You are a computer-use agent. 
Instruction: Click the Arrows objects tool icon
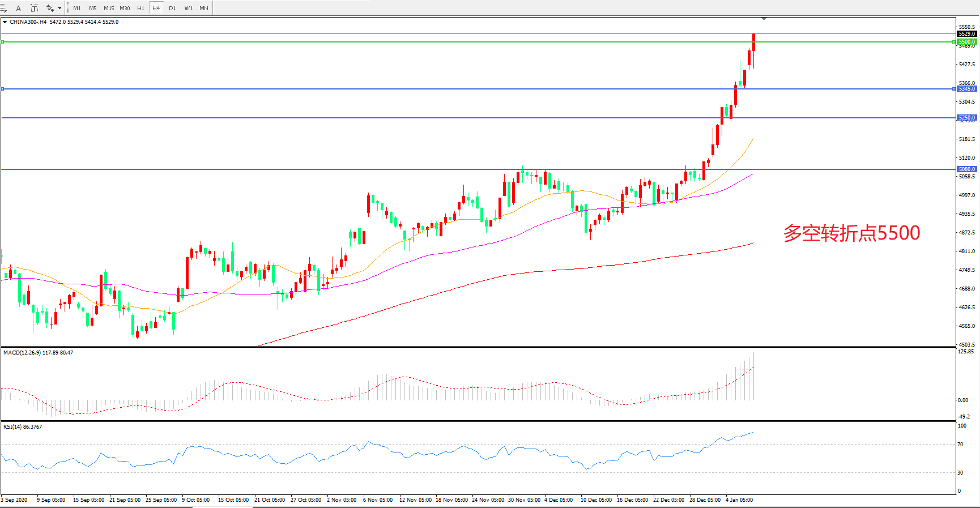click(50, 8)
